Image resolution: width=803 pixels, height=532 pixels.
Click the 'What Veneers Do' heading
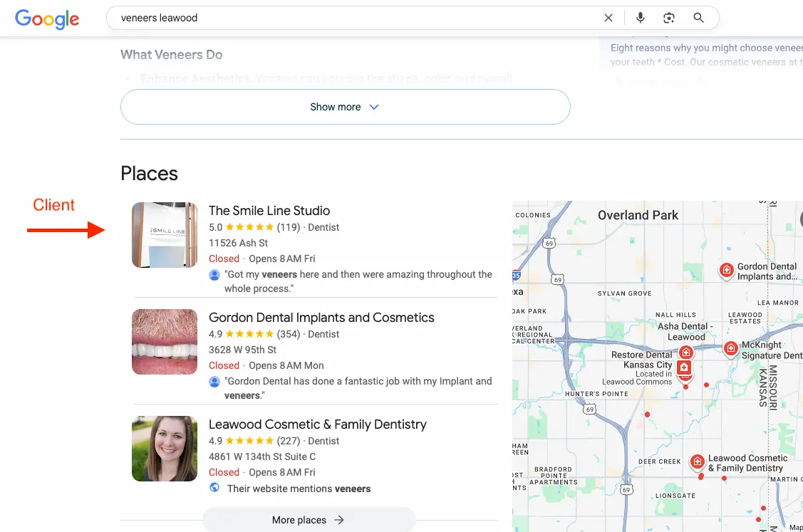pyautogui.click(x=172, y=55)
